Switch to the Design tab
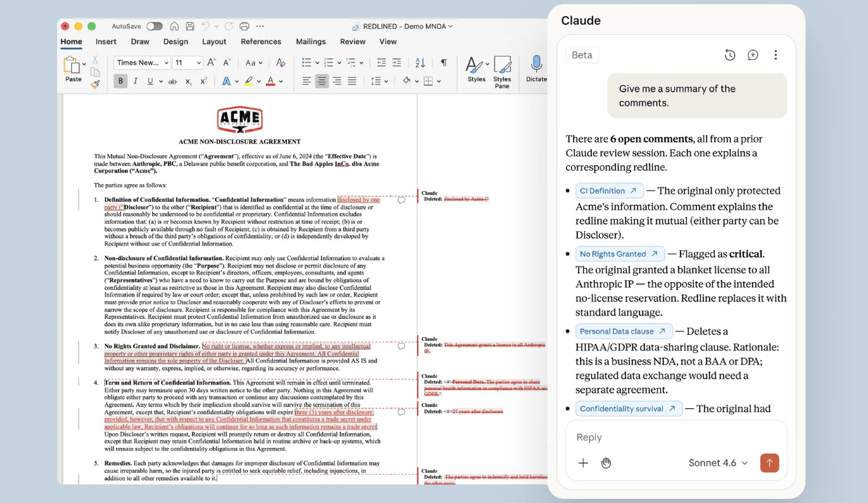The height and width of the screenshot is (503, 868). coord(176,42)
